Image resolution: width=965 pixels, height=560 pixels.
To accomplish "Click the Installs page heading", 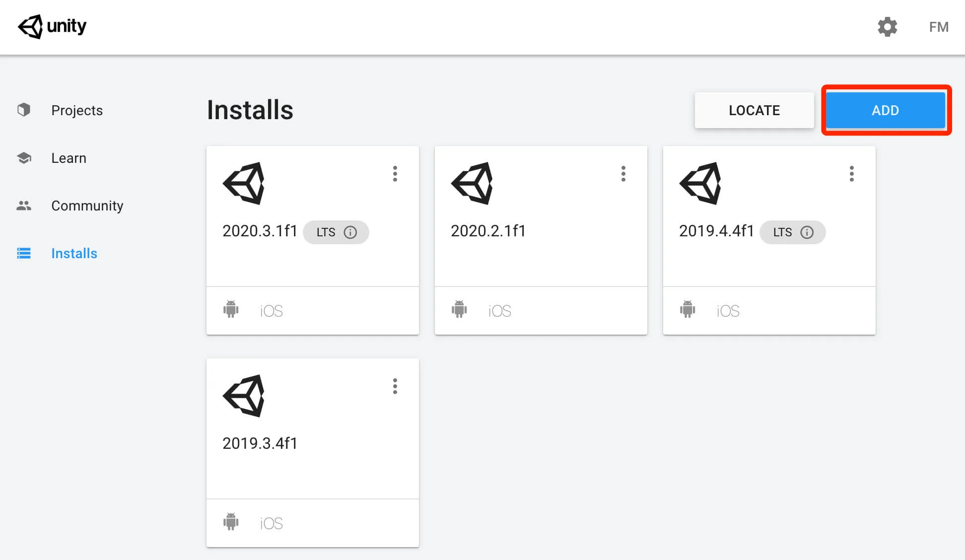I will pyautogui.click(x=250, y=110).
